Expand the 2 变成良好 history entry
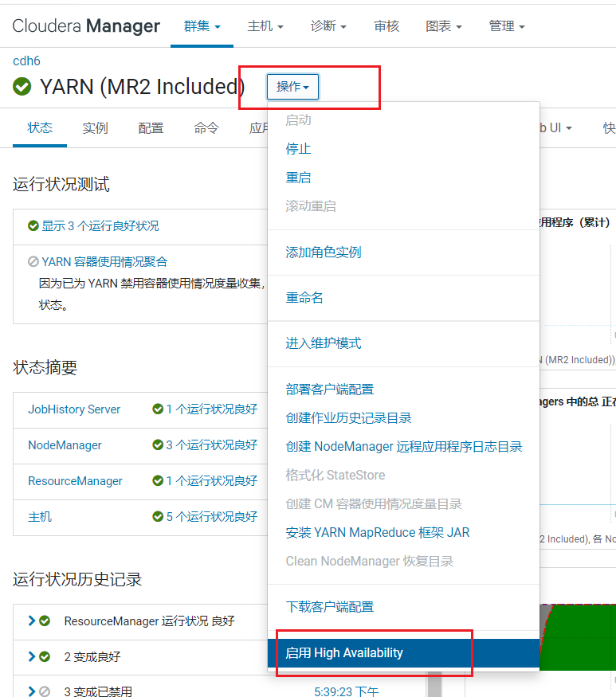The width and height of the screenshot is (616, 697). [x=32, y=656]
